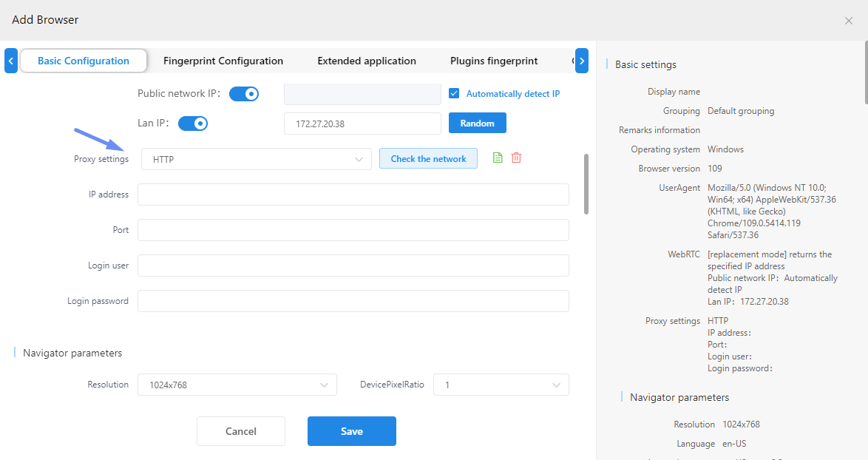Click the Random Lan IP button

pos(477,123)
